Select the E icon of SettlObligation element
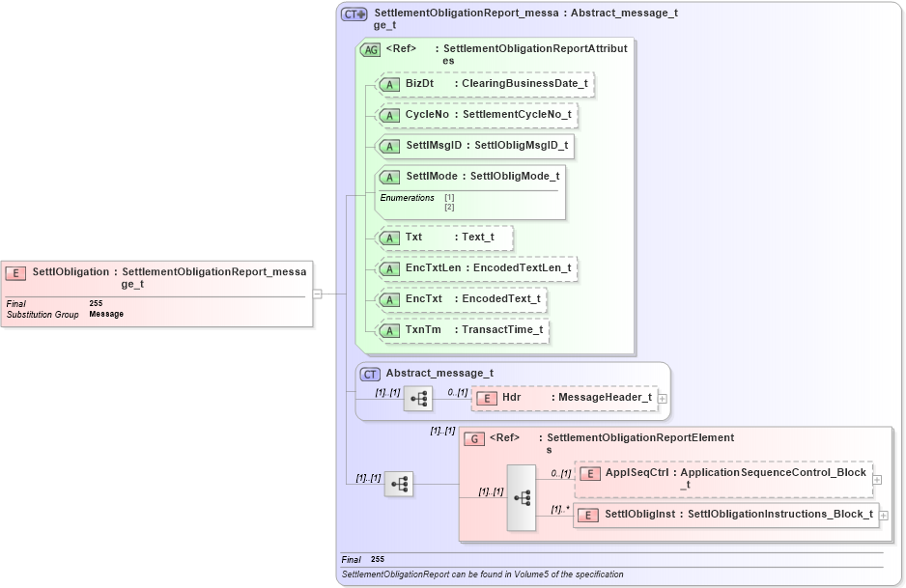906x588 pixels. (15, 273)
